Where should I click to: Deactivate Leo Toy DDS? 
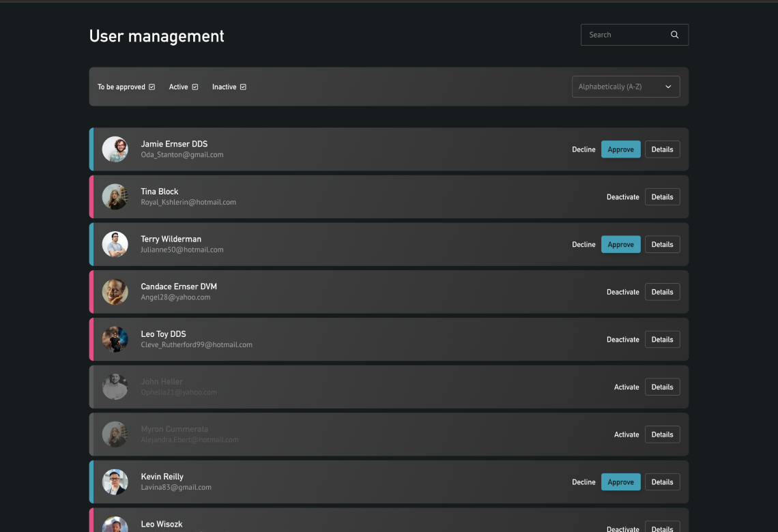[x=622, y=340]
